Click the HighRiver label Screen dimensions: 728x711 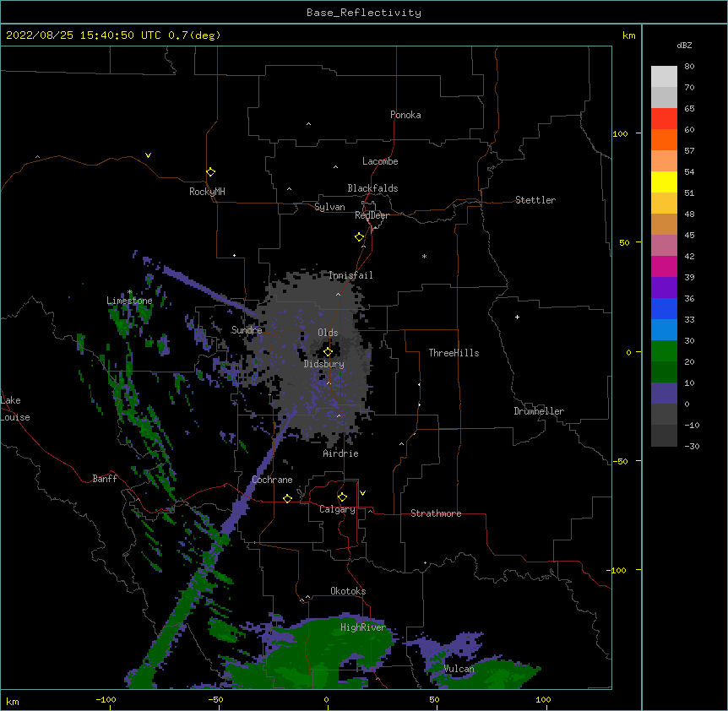[x=363, y=627]
